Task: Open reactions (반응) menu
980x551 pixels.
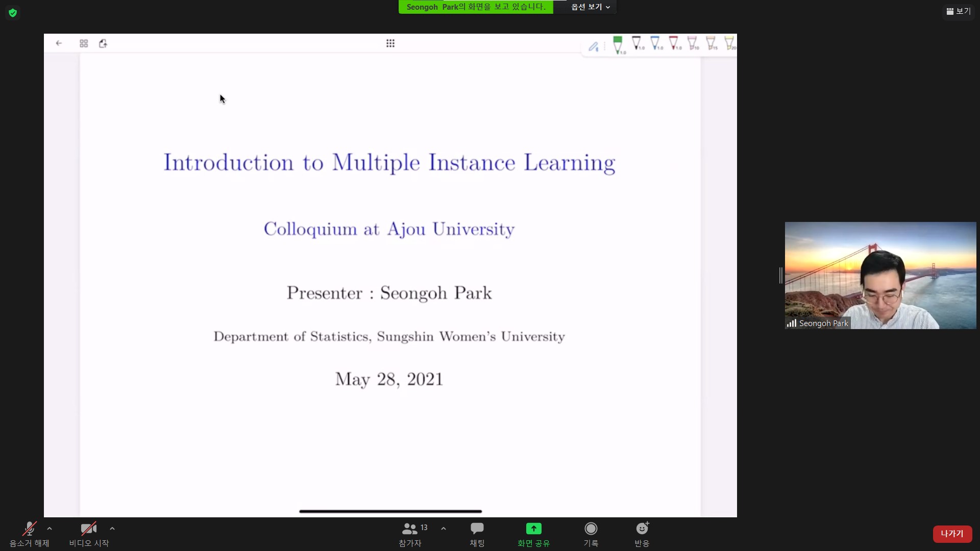Action: click(642, 534)
